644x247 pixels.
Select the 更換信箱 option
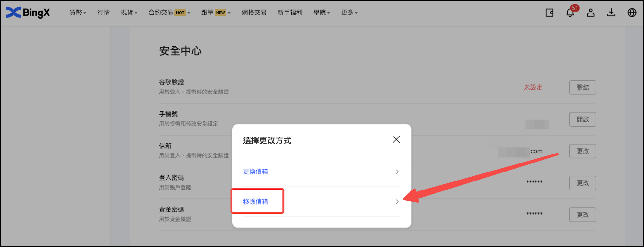coord(255,172)
